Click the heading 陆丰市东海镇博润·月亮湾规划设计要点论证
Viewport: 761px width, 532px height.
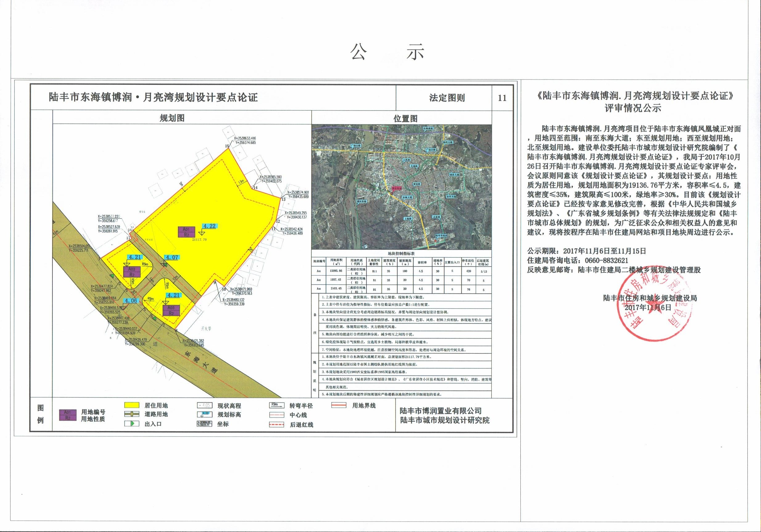click(153, 97)
